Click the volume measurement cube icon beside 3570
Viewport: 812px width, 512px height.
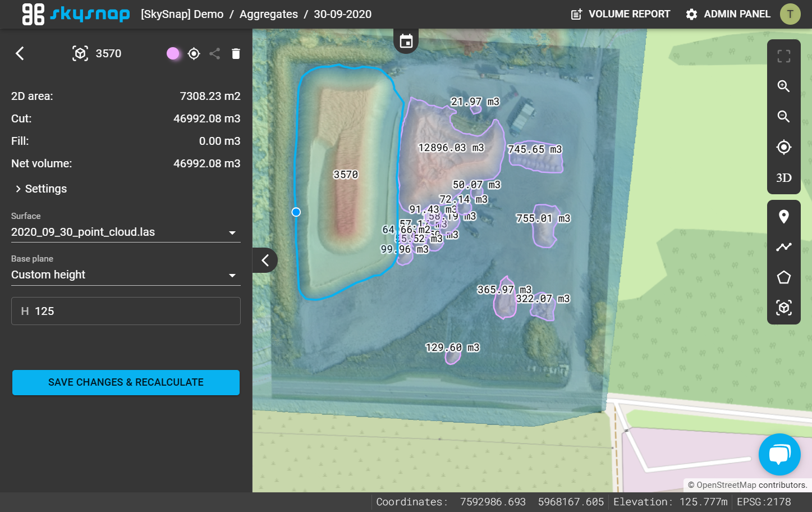[80, 53]
